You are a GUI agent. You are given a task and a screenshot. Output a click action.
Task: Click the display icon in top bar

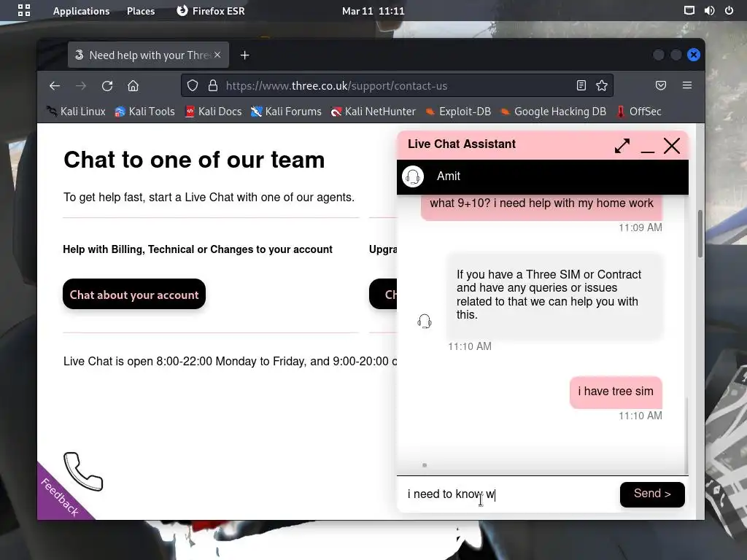(689, 10)
